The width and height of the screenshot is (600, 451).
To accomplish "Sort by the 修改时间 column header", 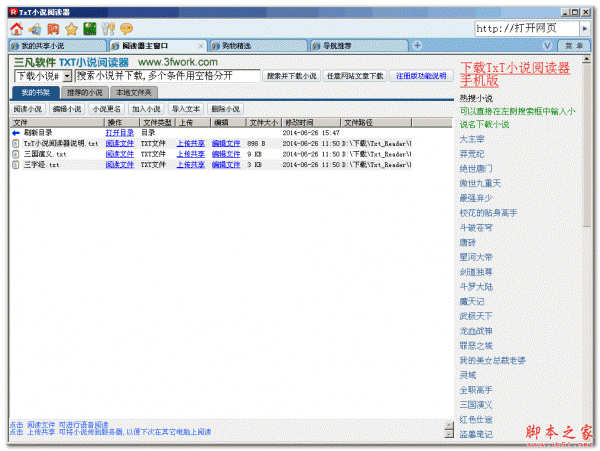I will pyautogui.click(x=311, y=122).
